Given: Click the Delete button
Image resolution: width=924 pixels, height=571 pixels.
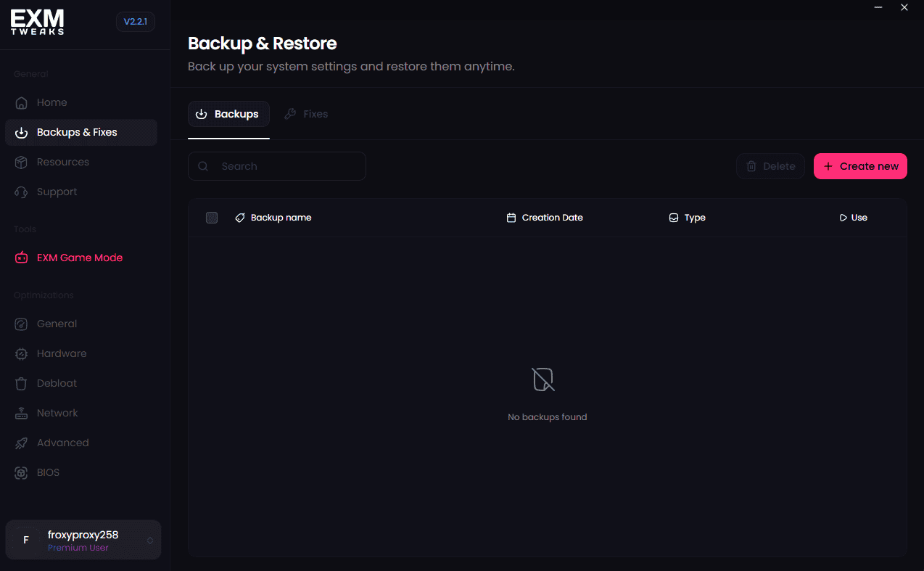Looking at the screenshot, I should pos(770,166).
